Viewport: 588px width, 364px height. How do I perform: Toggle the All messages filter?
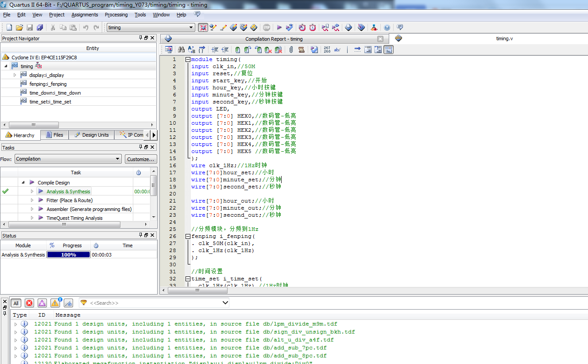(x=16, y=303)
